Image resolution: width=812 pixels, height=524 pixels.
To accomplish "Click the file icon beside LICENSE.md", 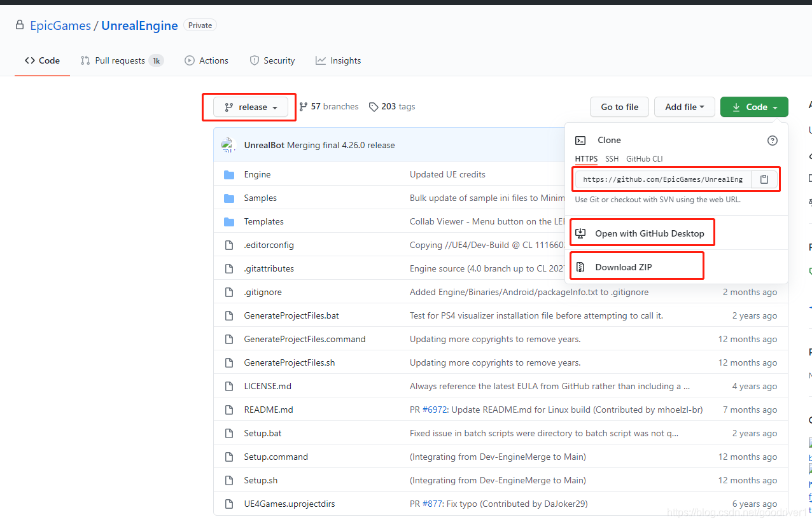I will click(229, 386).
